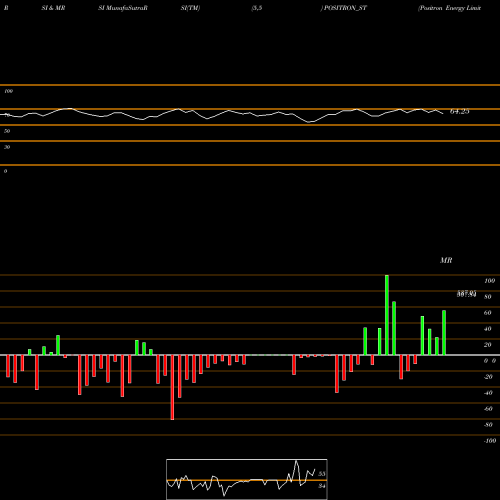
Task: Click the 'SI & MR' header text
Action: (53, 8)
